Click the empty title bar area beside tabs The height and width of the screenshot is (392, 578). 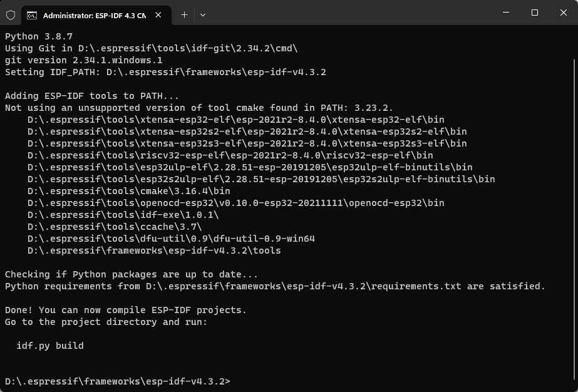[x=350, y=13]
